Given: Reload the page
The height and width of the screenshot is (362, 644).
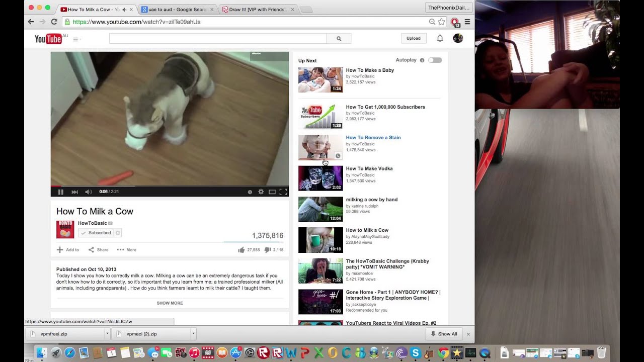Looking at the screenshot, I should point(54,22).
